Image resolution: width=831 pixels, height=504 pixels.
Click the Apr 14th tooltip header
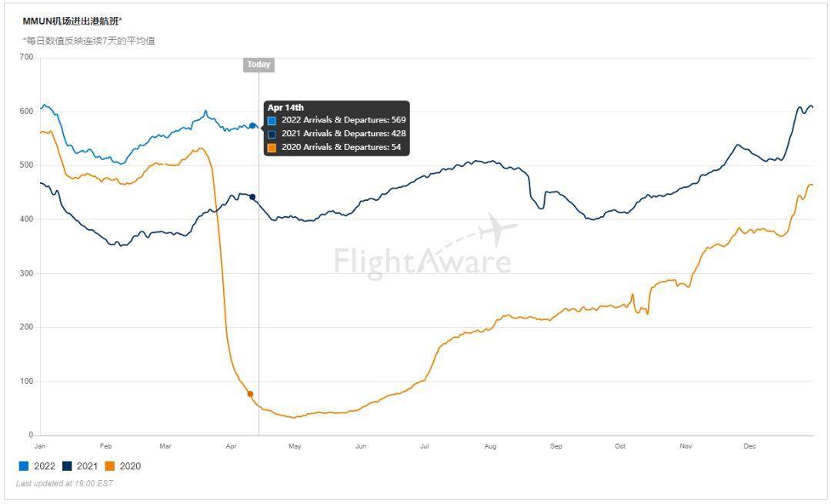(286, 108)
